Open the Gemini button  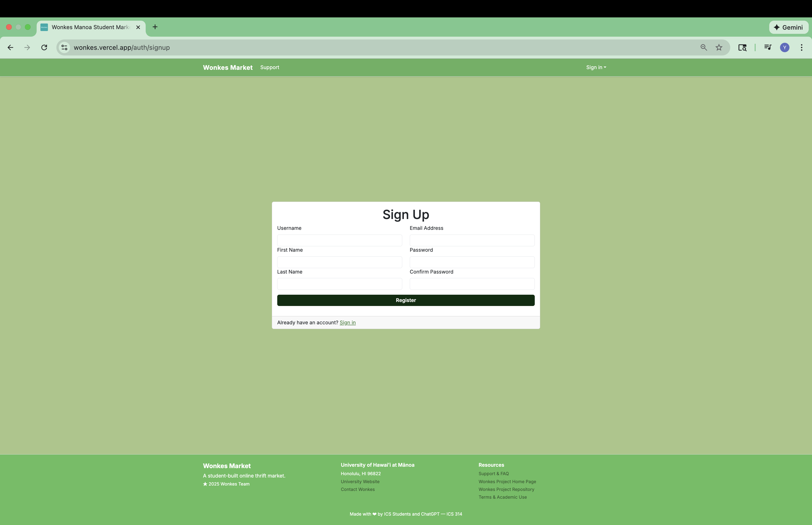[x=789, y=27]
